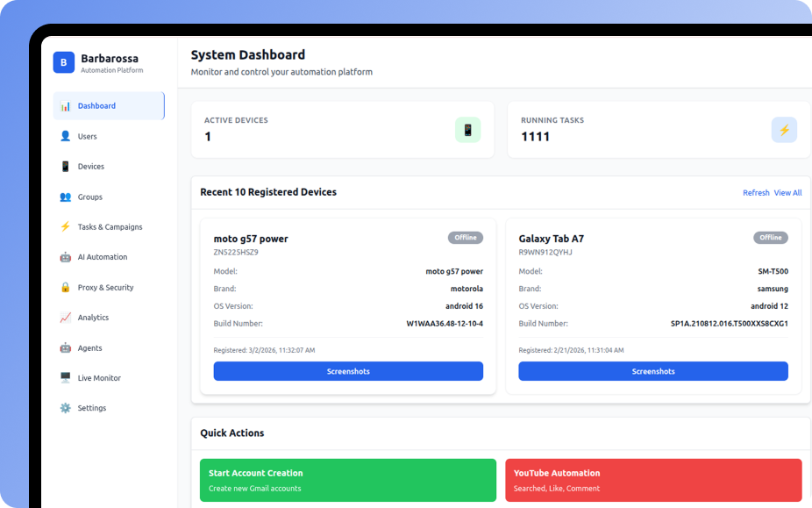Click the Galaxy Tab A7 device title
The width and height of the screenshot is (812, 508).
(551, 239)
